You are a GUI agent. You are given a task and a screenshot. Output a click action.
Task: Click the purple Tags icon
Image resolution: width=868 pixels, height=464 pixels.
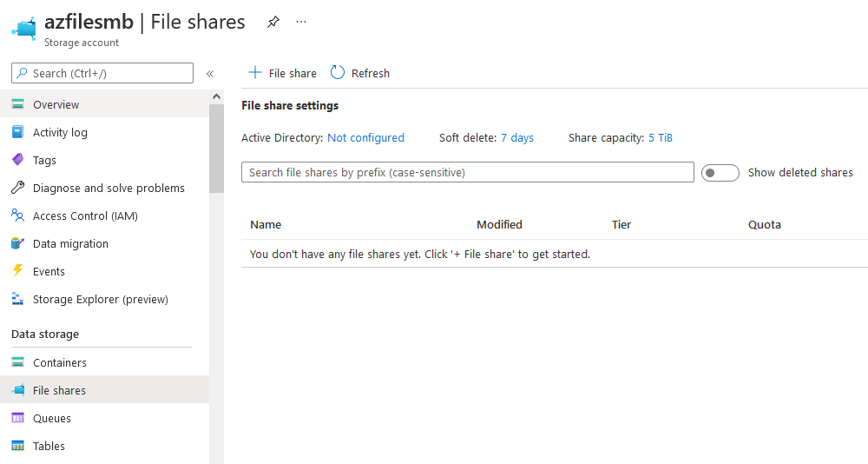[x=17, y=160]
